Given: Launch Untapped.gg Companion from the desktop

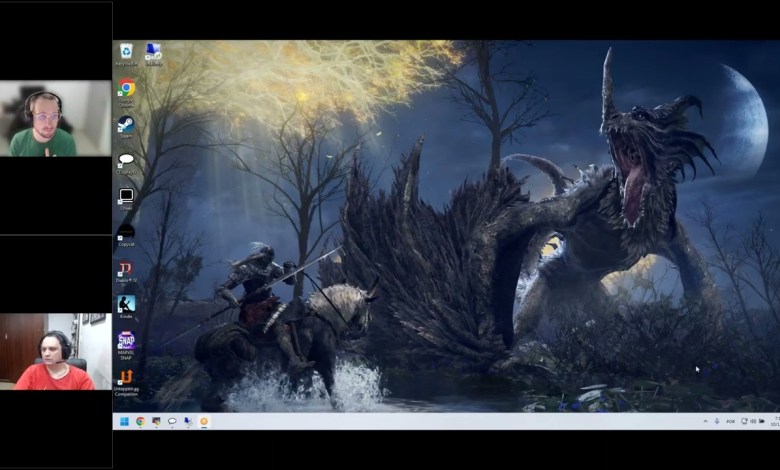Looking at the screenshot, I should pyautogui.click(x=126, y=377).
